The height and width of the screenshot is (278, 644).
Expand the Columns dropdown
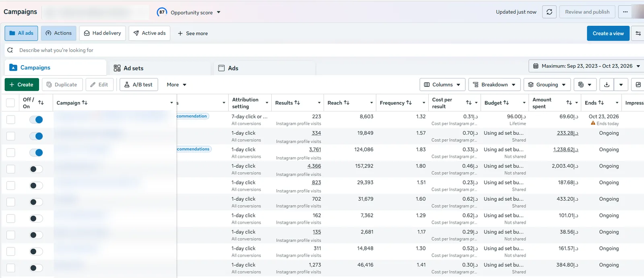click(x=443, y=84)
